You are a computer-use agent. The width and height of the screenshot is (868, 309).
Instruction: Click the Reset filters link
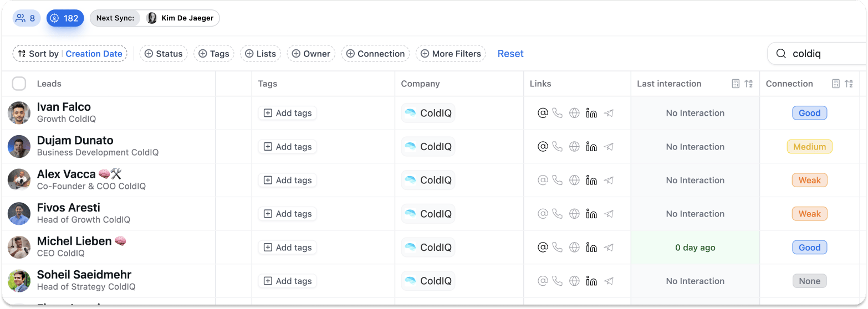click(510, 54)
